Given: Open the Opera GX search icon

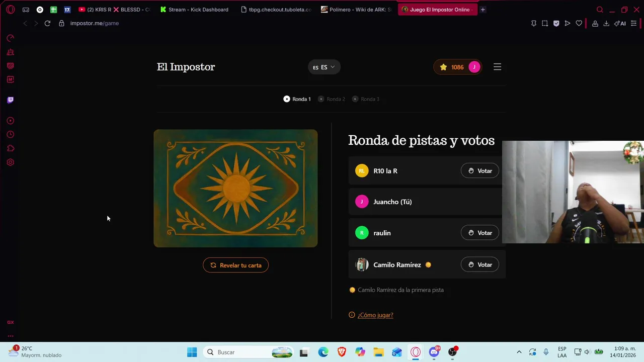Looking at the screenshot, I should click(600, 10).
